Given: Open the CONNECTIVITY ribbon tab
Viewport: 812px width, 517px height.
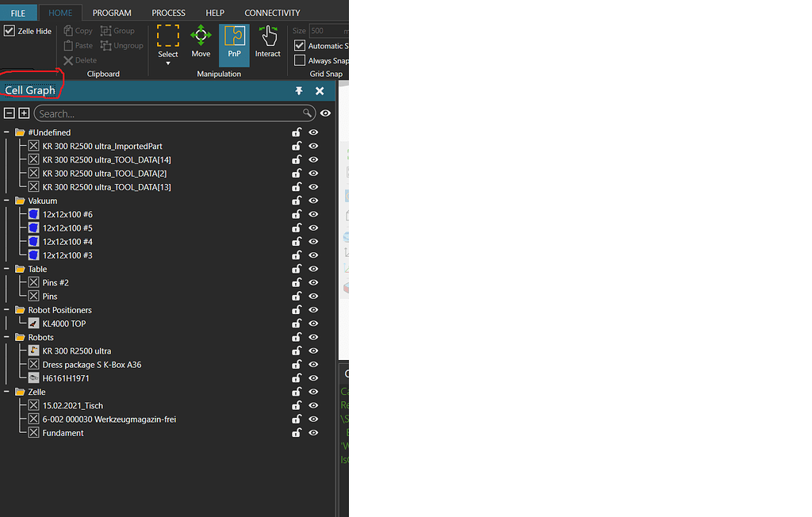Looking at the screenshot, I should coord(272,12).
